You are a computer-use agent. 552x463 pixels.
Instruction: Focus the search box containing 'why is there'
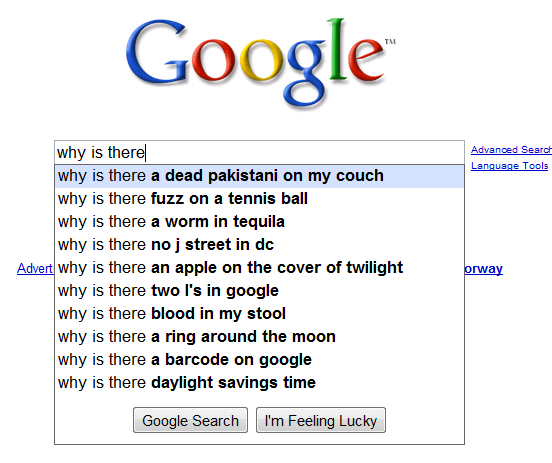coord(259,152)
